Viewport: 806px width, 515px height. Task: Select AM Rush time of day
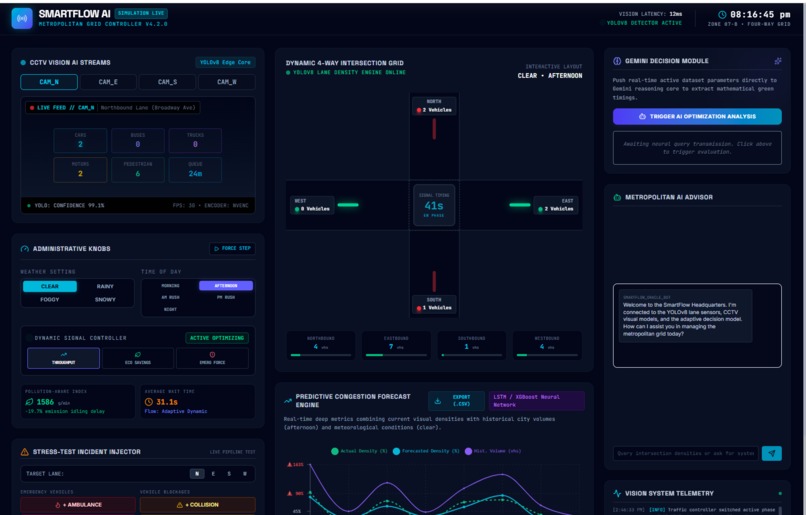pos(170,297)
